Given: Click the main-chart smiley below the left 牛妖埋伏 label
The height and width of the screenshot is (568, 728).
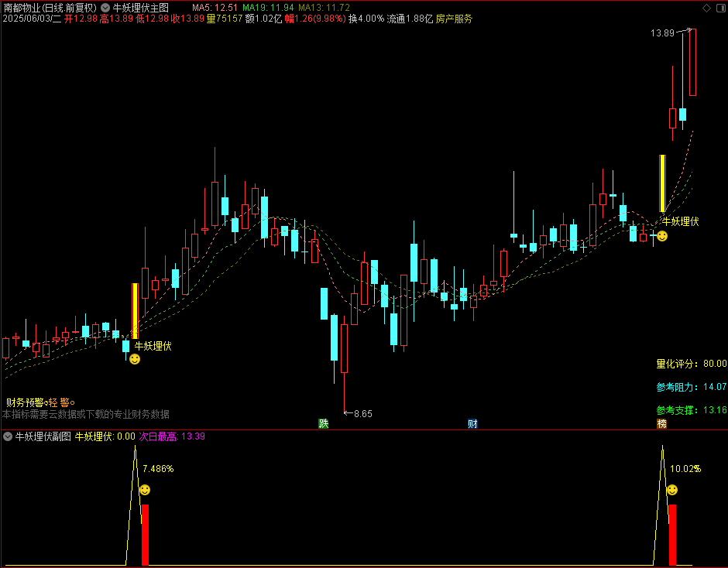Looking at the screenshot, I should pyautogui.click(x=135, y=359).
